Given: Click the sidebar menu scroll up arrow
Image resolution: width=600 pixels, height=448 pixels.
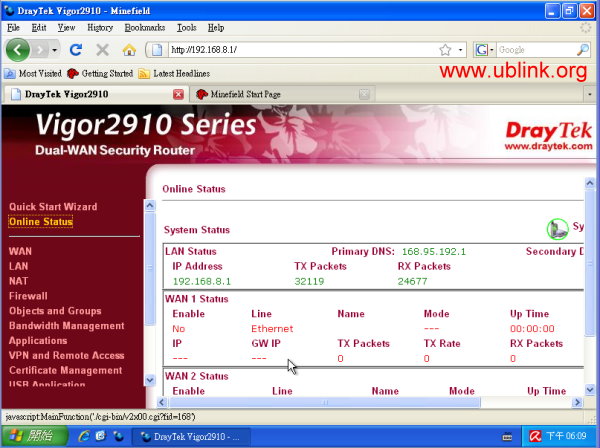Looking at the screenshot, I should tap(150, 206).
